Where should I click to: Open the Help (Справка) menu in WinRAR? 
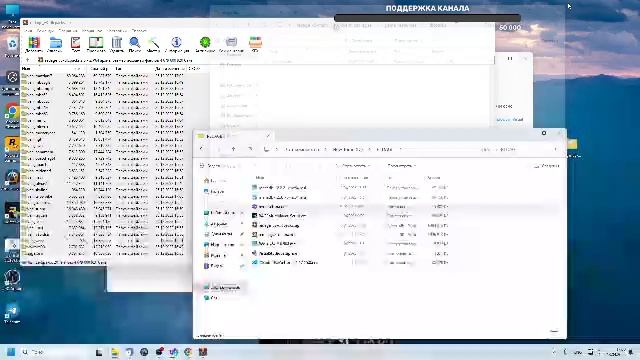tap(139, 31)
